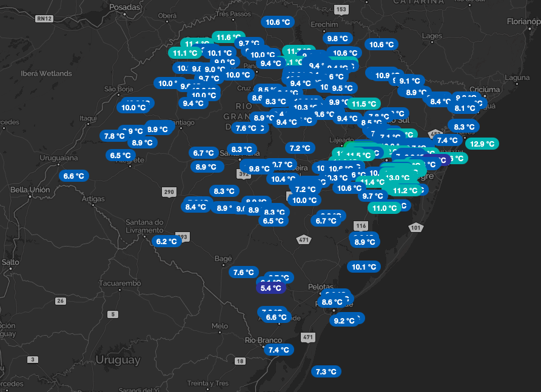Select the 6.5 °C marker near Alegrete
Viewport: 541px width, 392px height.
point(121,156)
